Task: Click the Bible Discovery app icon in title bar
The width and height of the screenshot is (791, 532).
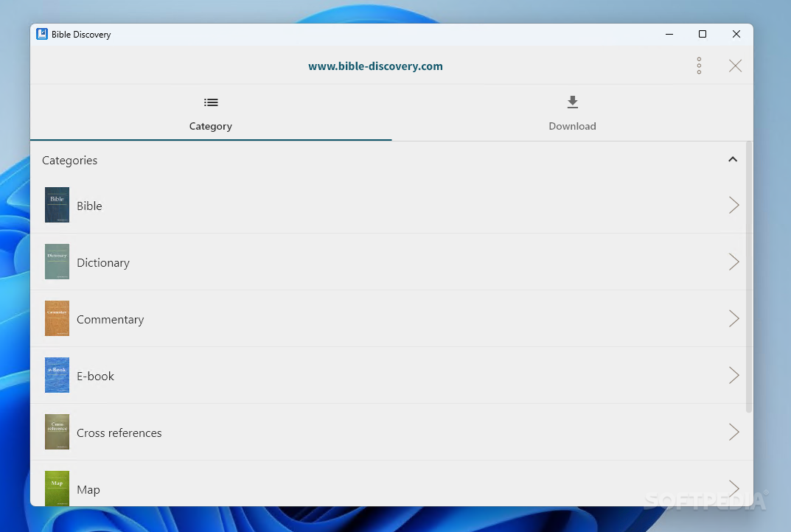Action: click(42, 34)
